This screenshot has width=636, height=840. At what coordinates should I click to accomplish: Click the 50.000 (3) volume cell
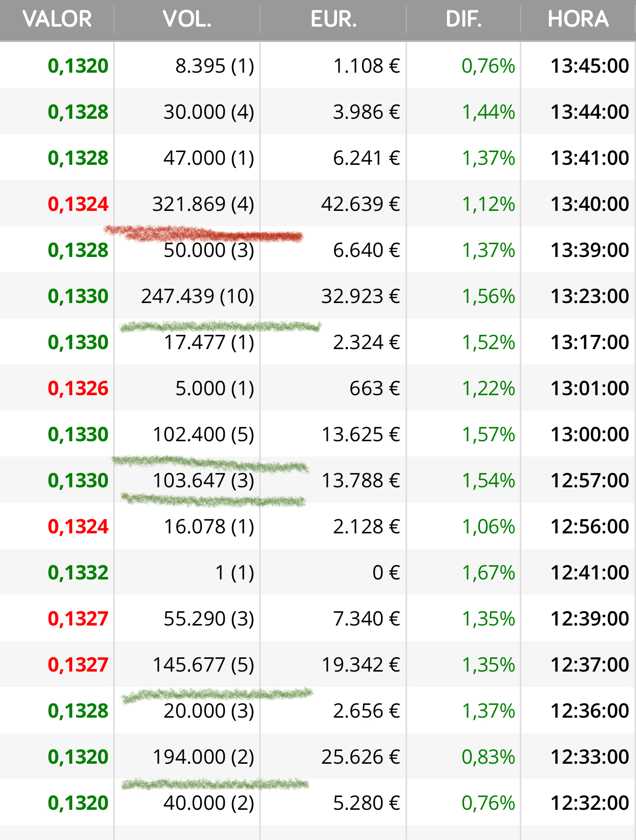[x=209, y=250]
